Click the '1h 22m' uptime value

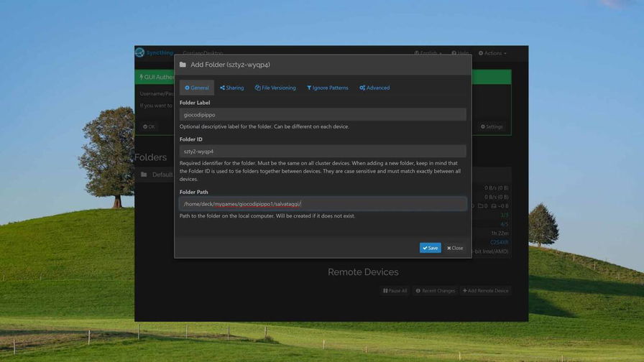pos(500,233)
